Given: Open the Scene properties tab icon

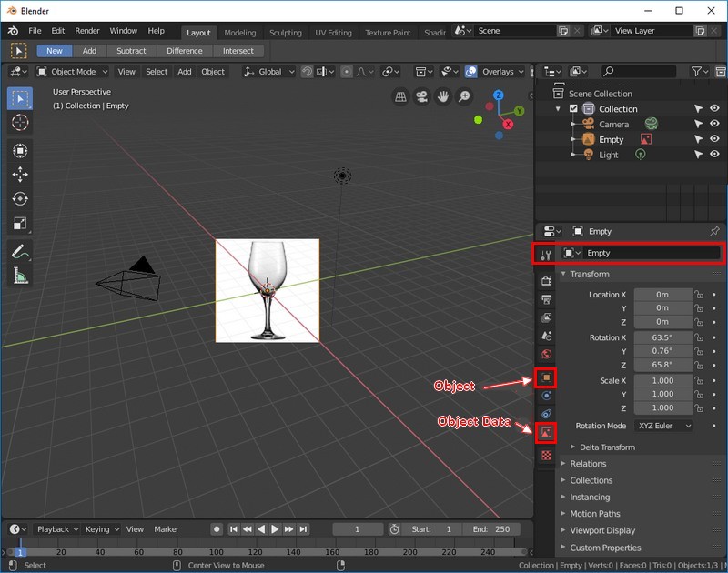Looking at the screenshot, I should [x=546, y=336].
